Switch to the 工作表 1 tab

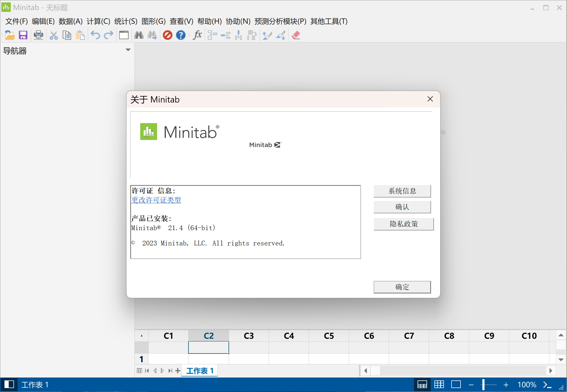click(x=200, y=371)
